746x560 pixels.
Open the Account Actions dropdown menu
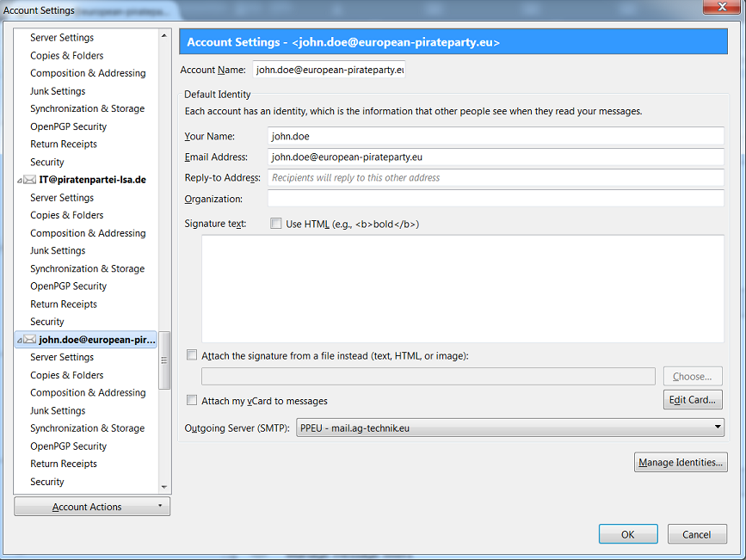point(92,507)
